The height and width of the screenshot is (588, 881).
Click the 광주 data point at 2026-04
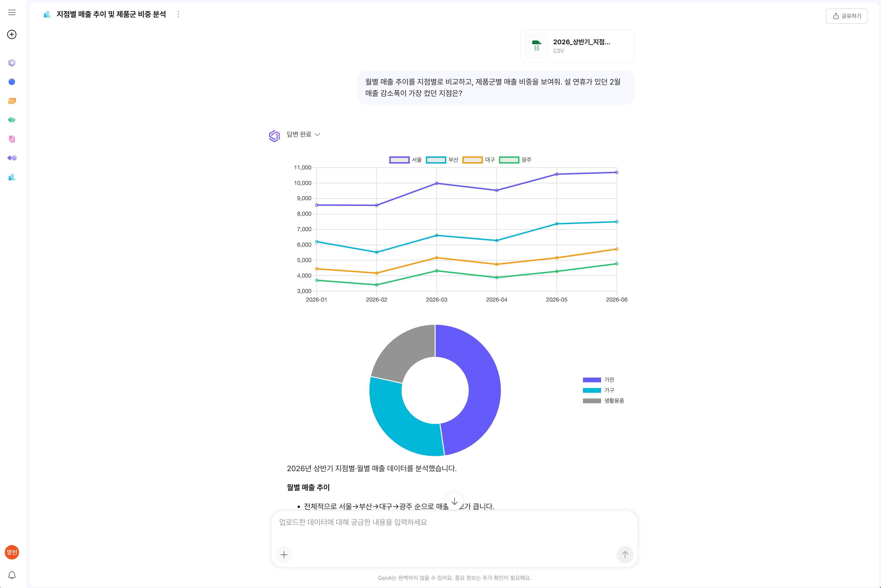(497, 278)
